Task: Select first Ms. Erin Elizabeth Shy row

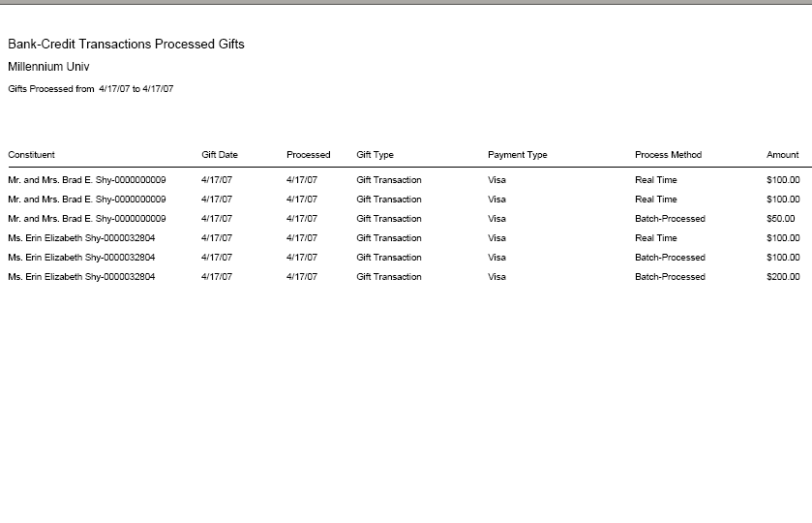Action: pyautogui.click(x=404, y=238)
